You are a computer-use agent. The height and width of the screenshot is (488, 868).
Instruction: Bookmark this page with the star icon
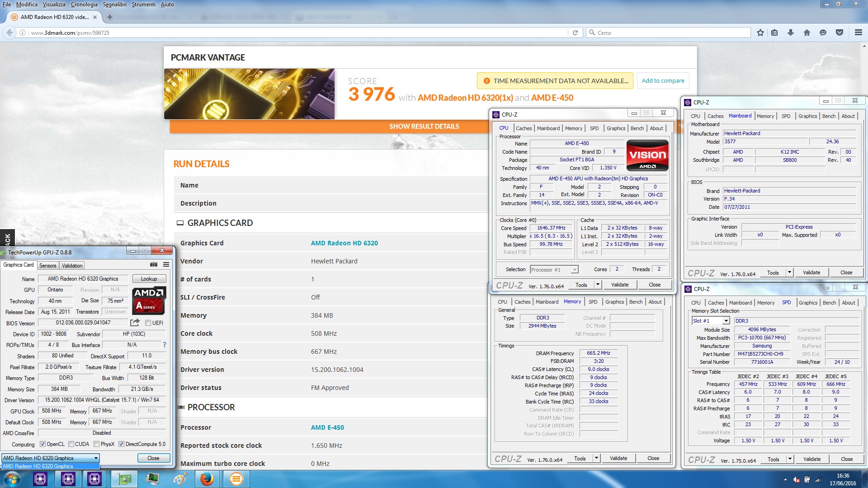coord(760,33)
